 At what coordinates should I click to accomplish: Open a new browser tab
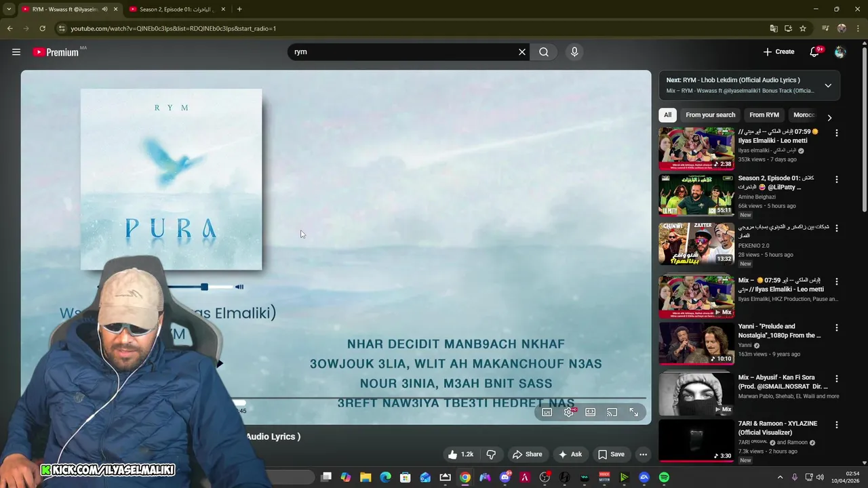[x=239, y=9]
